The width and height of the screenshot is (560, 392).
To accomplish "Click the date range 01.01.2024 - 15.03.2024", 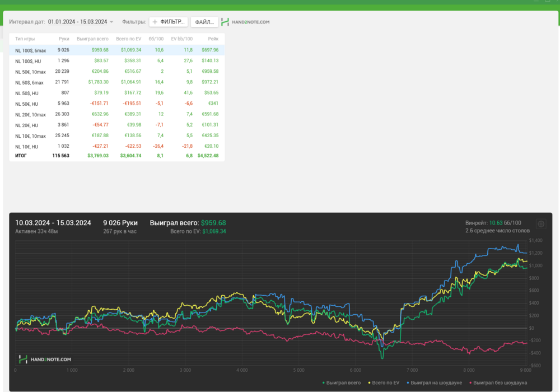I will (x=77, y=22).
